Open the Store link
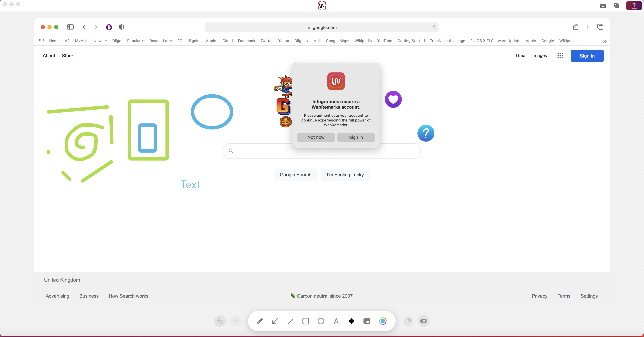Screen dimensions: 644x337 click(67, 55)
